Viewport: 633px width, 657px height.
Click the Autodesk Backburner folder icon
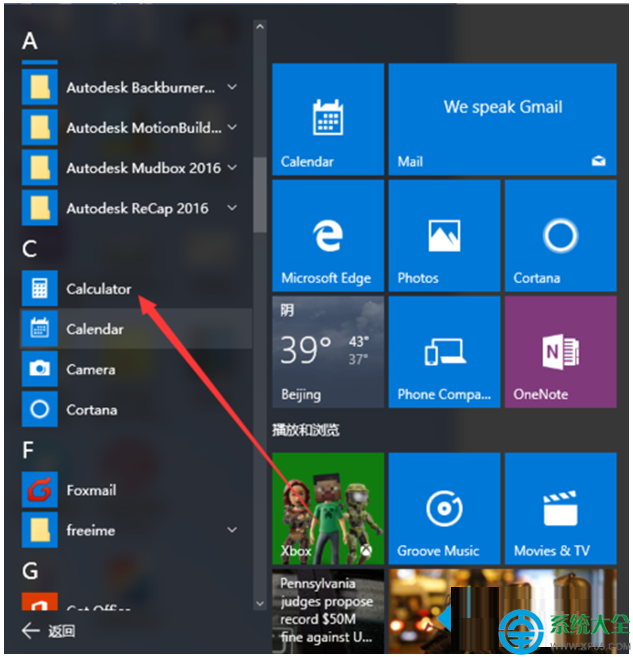click(39, 87)
